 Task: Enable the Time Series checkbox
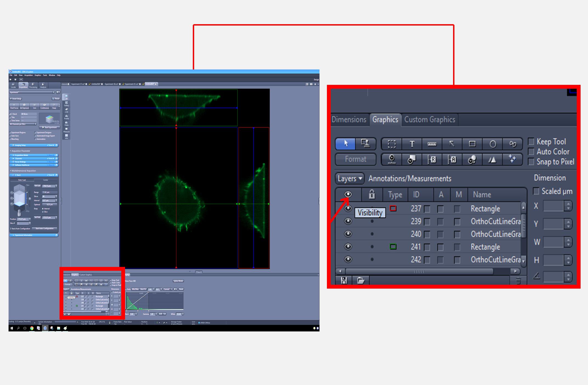10,121
